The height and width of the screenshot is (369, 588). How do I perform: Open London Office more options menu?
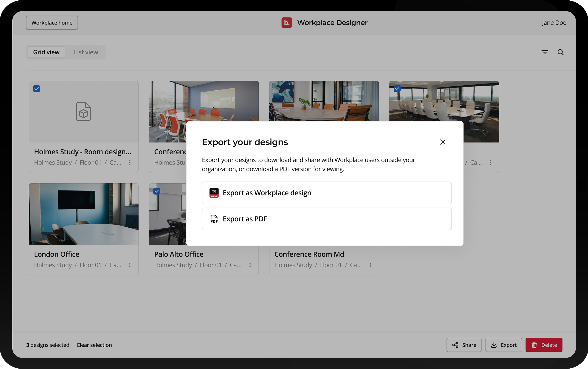pyautogui.click(x=130, y=265)
